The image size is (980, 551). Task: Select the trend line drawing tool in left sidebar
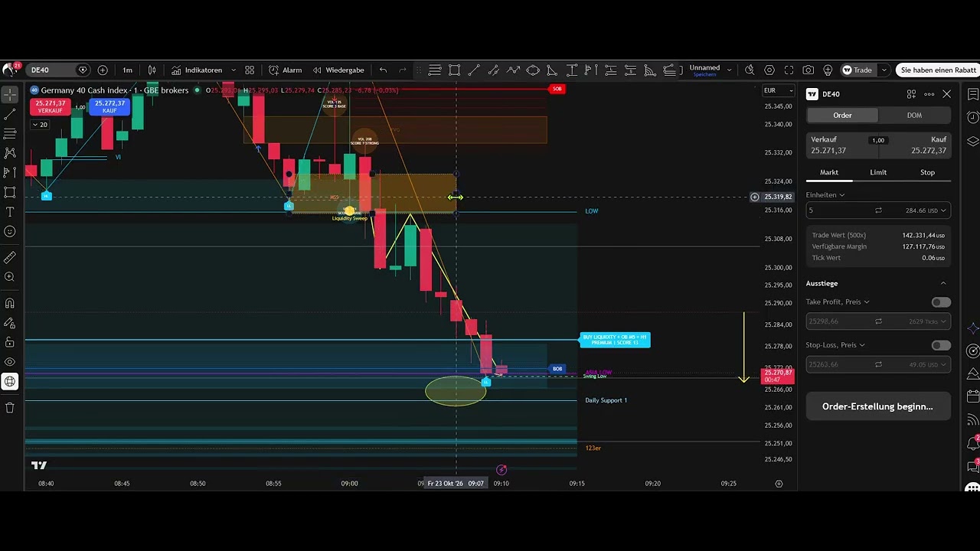coord(10,115)
